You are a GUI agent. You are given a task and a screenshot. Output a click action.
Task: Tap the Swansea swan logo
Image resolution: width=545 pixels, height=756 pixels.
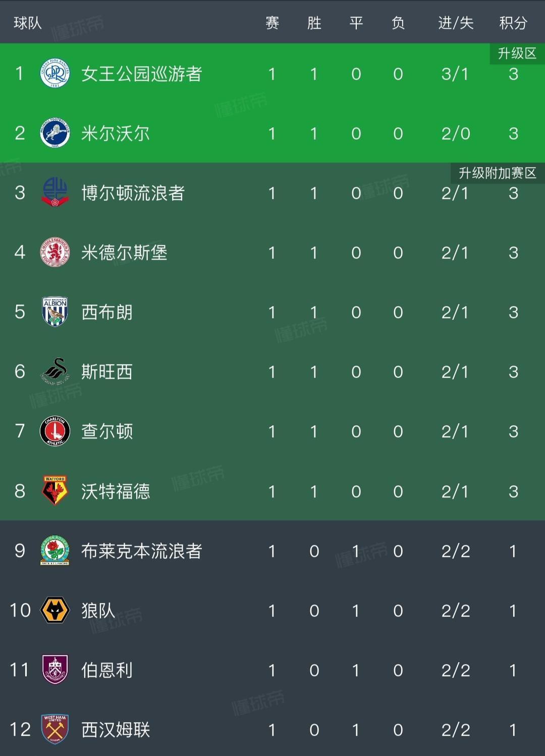pos(54,372)
